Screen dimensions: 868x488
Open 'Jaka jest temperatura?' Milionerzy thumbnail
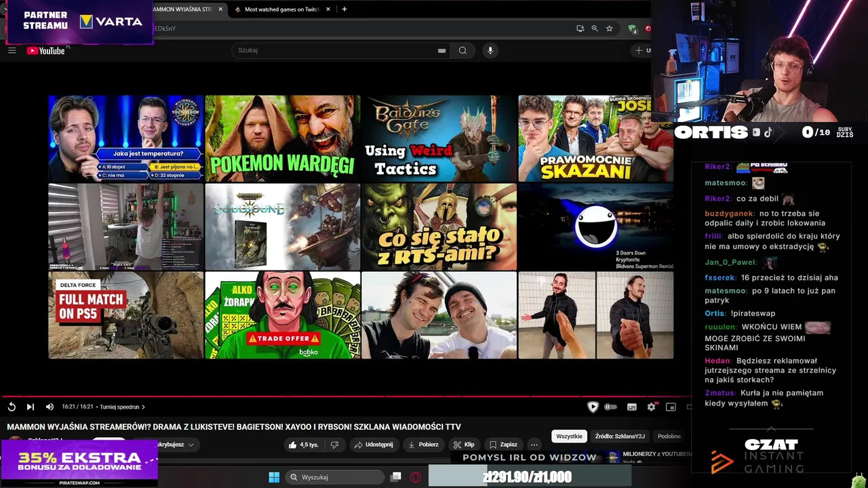(x=125, y=138)
